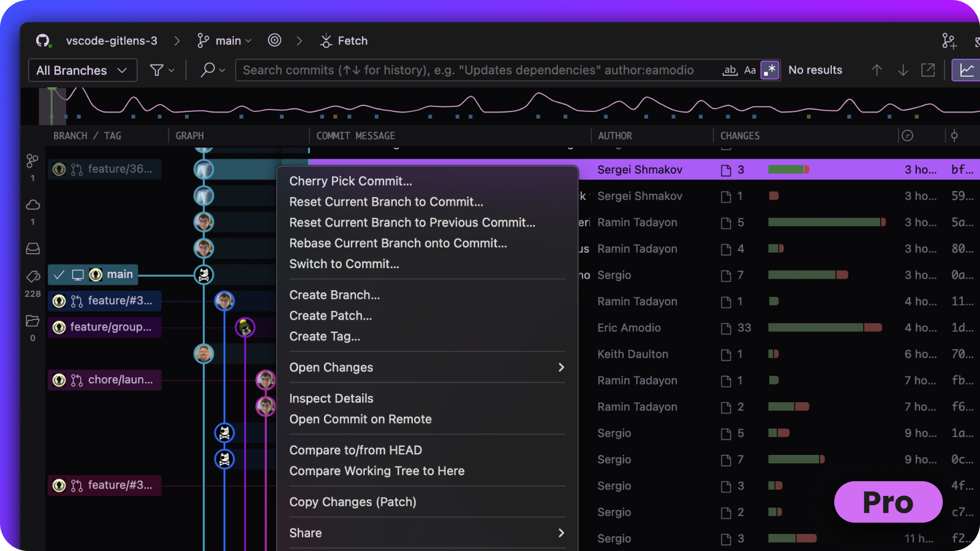Click changes bar of highlighted Sergei Shmakov row

click(x=789, y=170)
